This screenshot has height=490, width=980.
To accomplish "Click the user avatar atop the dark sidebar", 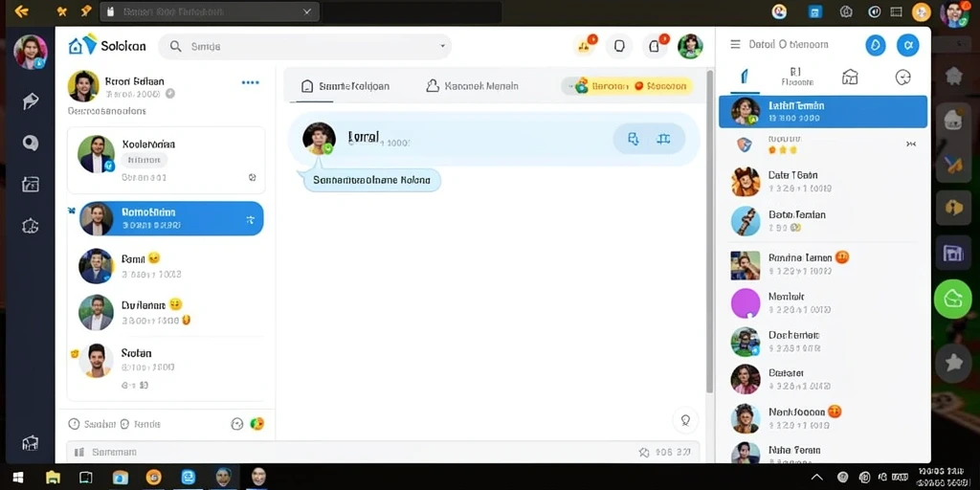I will point(30,52).
